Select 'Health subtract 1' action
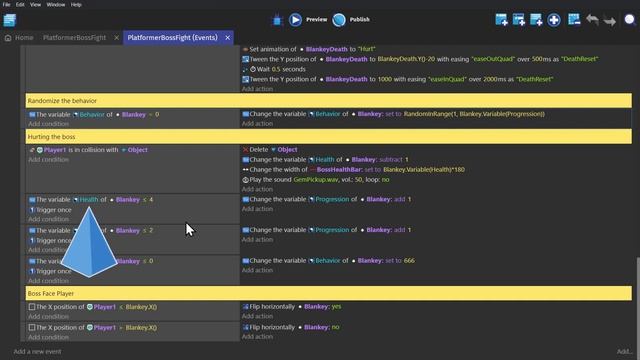Image resolution: width=640 pixels, height=360 pixels. pyautogui.click(x=325, y=160)
